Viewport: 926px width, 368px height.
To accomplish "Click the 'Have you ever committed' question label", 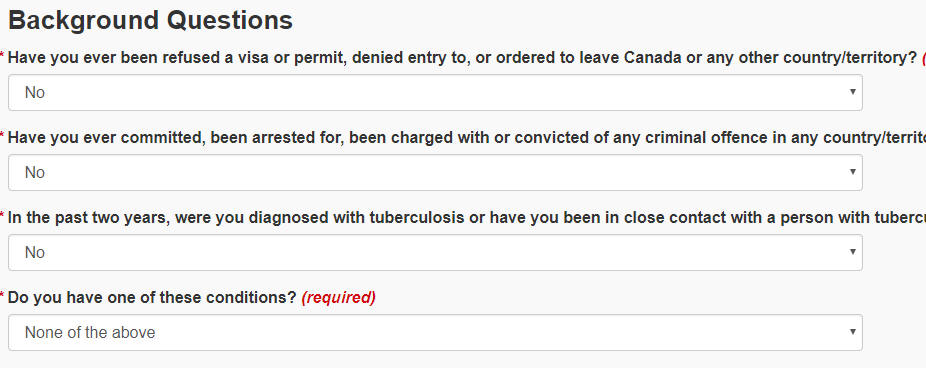I will [x=467, y=138].
